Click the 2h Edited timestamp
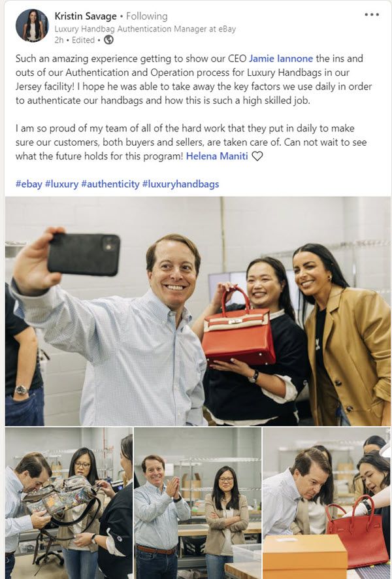Image resolution: width=392 pixels, height=579 pixels. pyautogui.click(x=74, y=41)
